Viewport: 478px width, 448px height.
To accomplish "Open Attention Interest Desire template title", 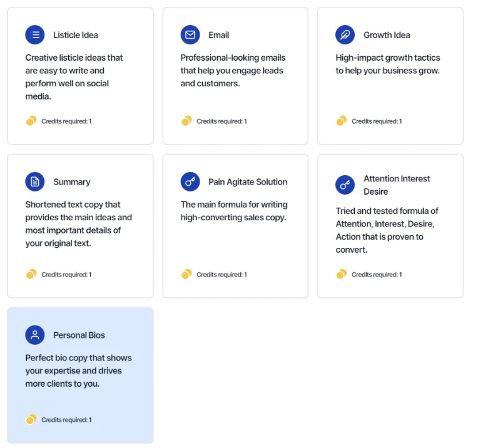I will [x=397, y=185].
